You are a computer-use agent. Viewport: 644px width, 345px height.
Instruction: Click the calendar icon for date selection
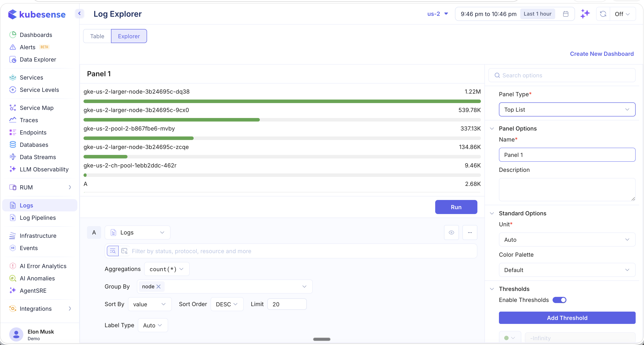(x=565, y=14)
